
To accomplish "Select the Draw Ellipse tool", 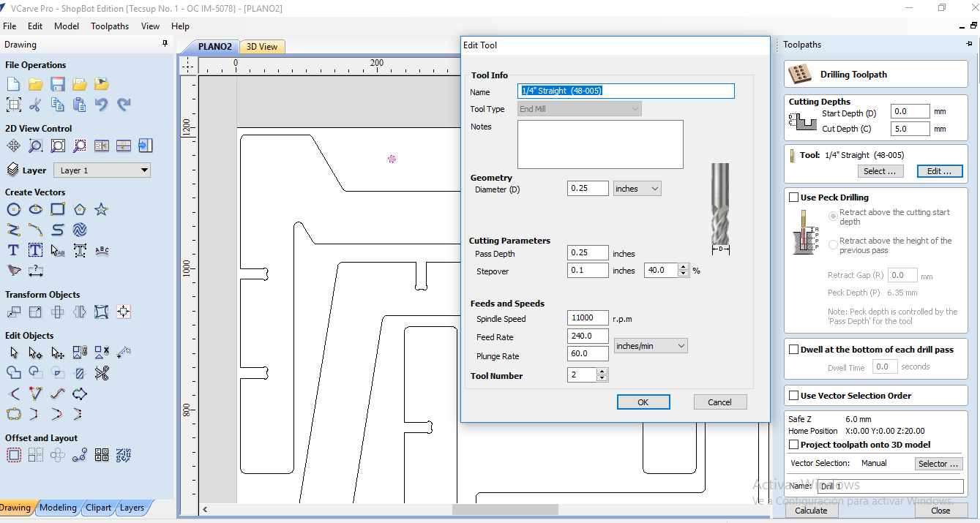I will [35, 210].
